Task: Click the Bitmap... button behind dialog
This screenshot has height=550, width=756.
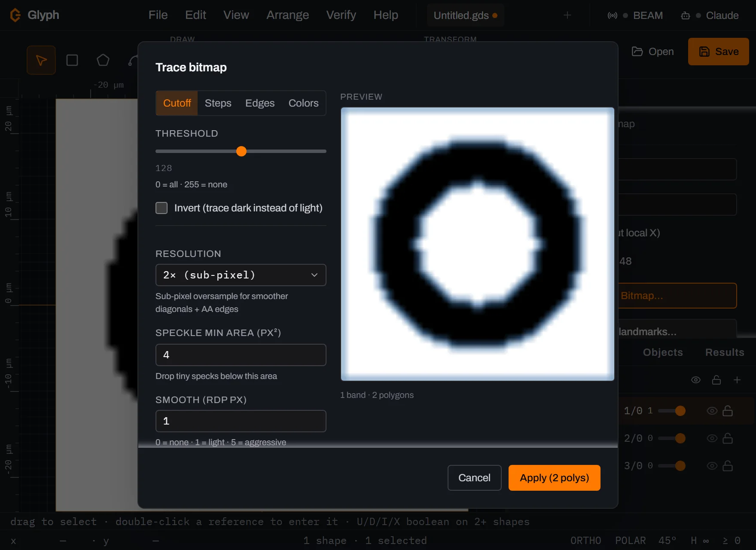Action: pyautogui.click(x=677, y=296)
